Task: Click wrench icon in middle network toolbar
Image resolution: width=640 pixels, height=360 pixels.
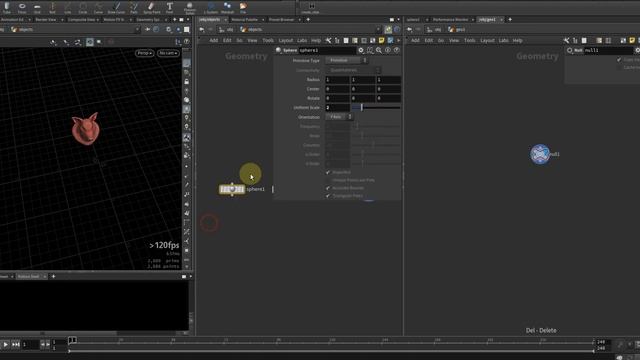Action: point(328,40)
